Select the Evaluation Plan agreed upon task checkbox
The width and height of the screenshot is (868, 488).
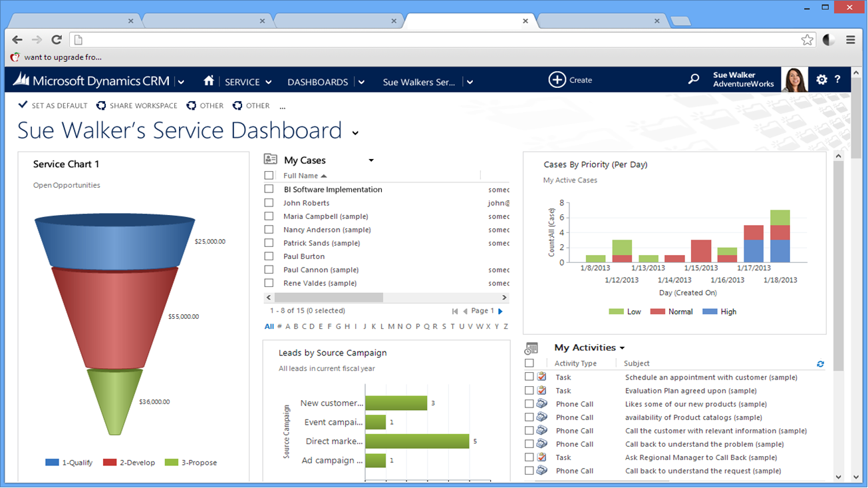coord(529,391)
